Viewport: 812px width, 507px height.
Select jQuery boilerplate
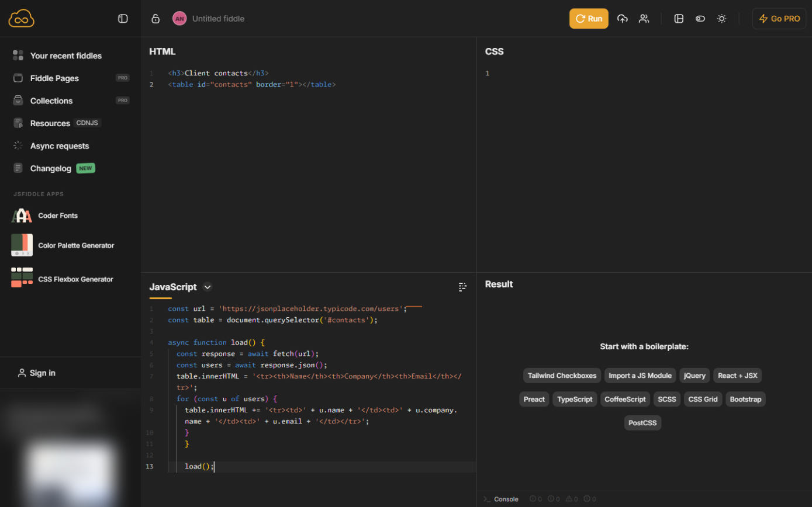coord(694,376)
